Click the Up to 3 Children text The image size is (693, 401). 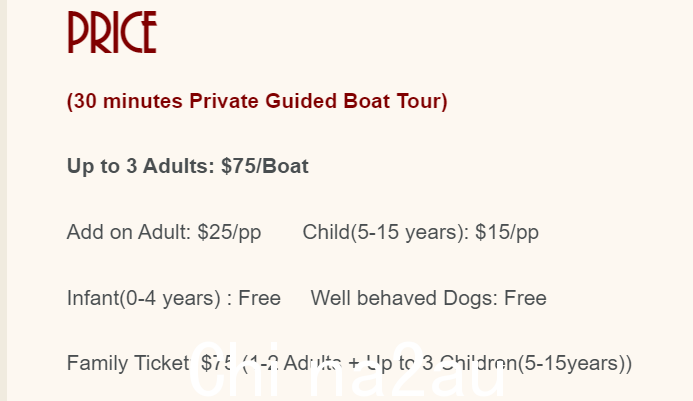[440, 363]
